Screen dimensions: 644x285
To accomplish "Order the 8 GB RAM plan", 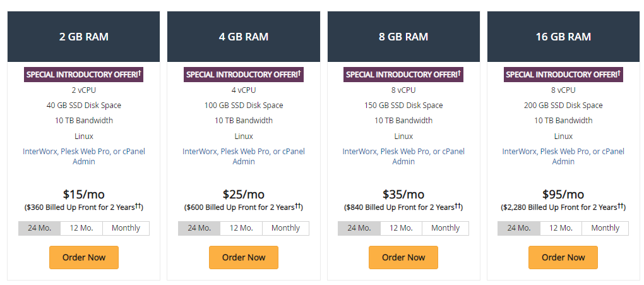I will (x=403, y=257).
